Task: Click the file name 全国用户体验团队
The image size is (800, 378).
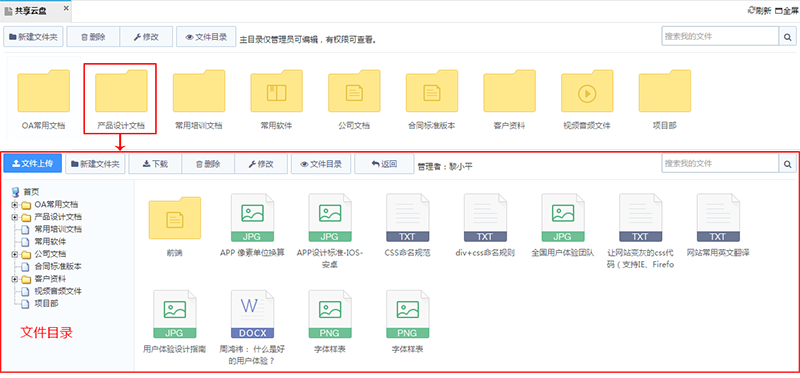Action: (563, 253)
